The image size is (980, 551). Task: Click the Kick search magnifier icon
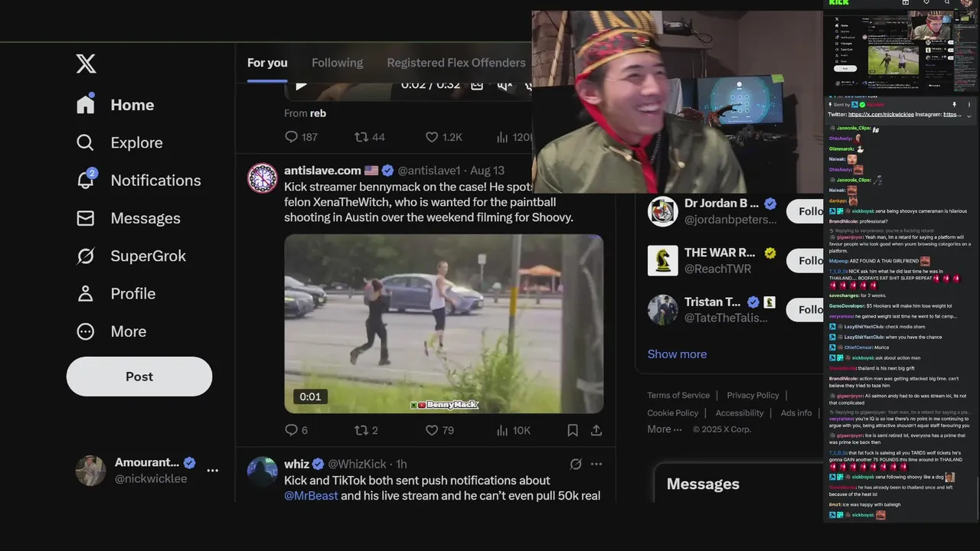pos(946,2)
